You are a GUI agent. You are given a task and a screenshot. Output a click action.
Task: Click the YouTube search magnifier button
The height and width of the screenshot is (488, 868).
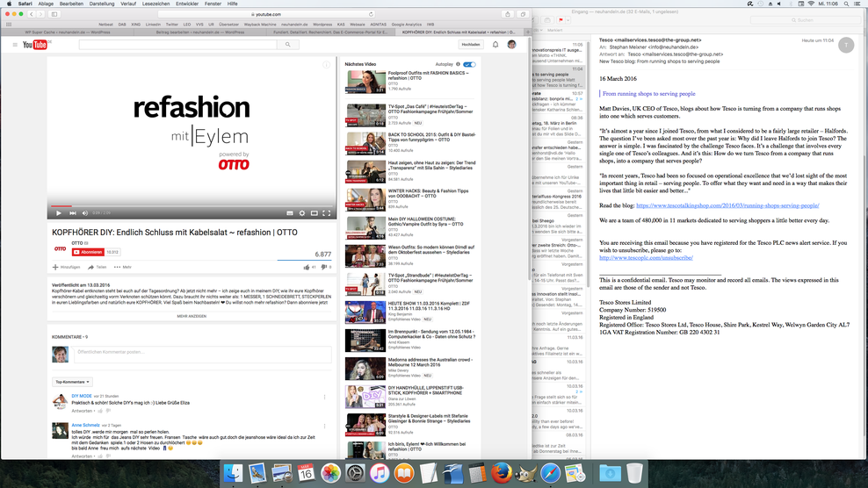pos(288,44)
